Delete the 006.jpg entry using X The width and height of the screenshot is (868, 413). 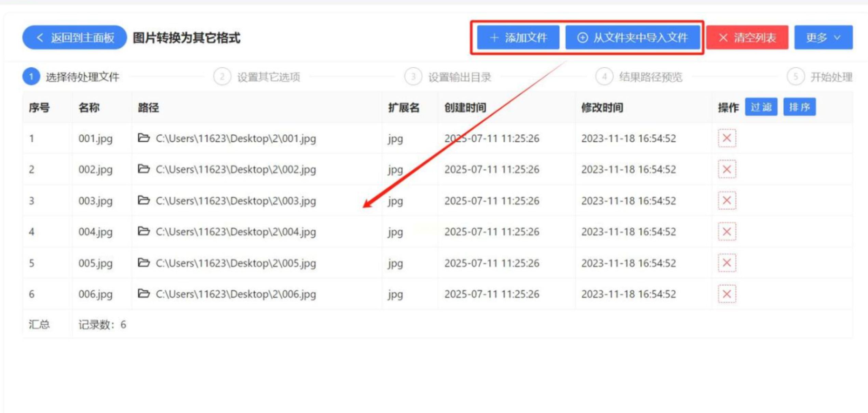coord(727,294)
